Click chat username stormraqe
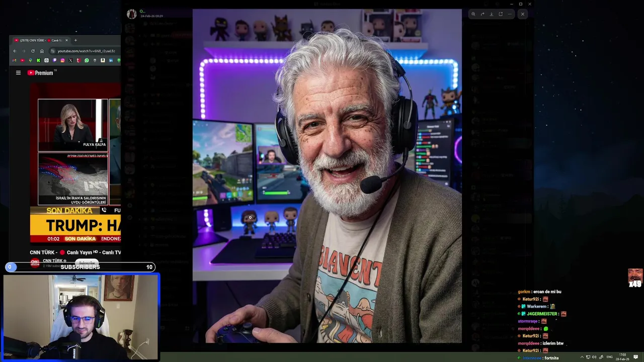This screenshot has height=362, width=644. point(528,321)
